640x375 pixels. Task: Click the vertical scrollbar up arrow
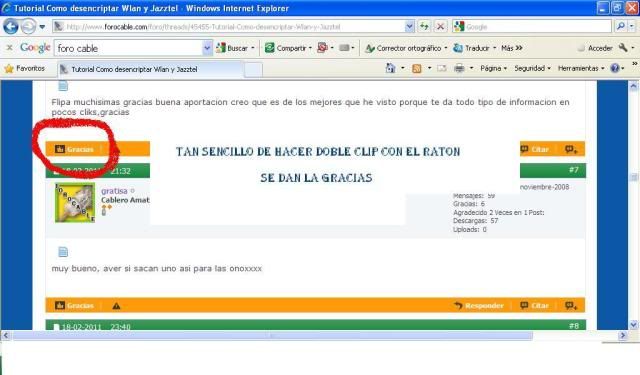coord(633,86)
